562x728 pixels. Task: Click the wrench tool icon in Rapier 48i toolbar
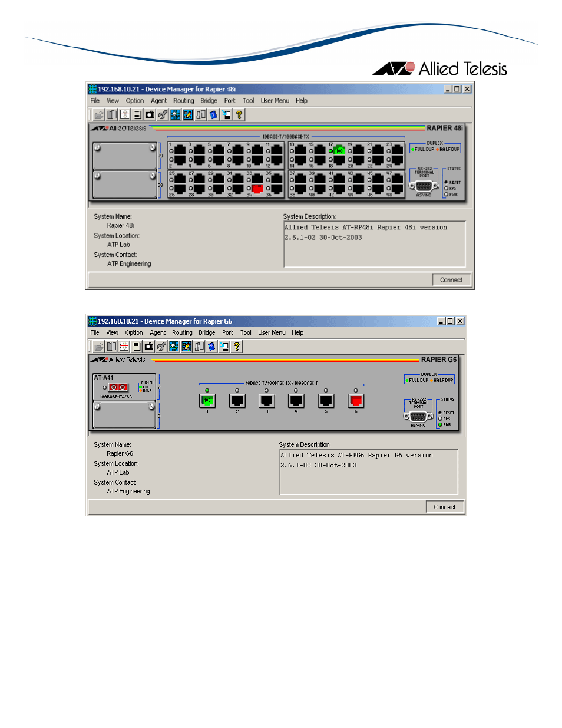163,115
